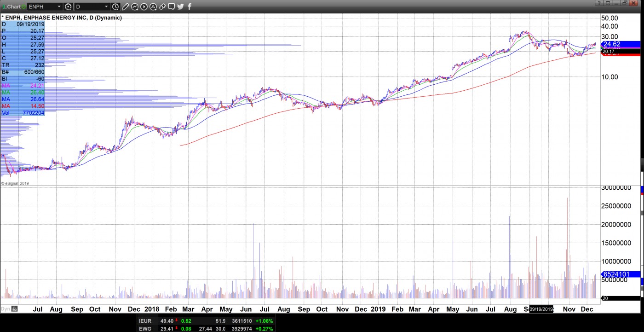Image resolution: width=644 pixels, height=332 pixels.
Task: Click the green MA 26.40 value
Action: (x=37, y=93)
